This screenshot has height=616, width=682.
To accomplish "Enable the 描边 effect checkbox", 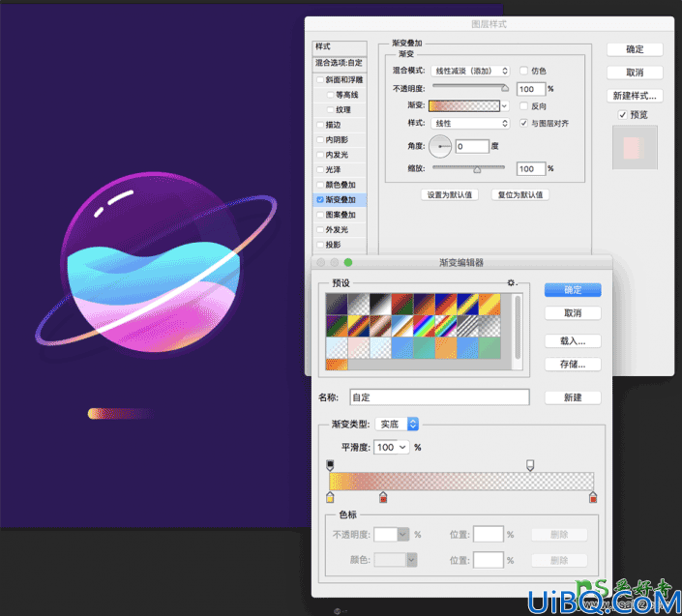I will coord(320,125).
